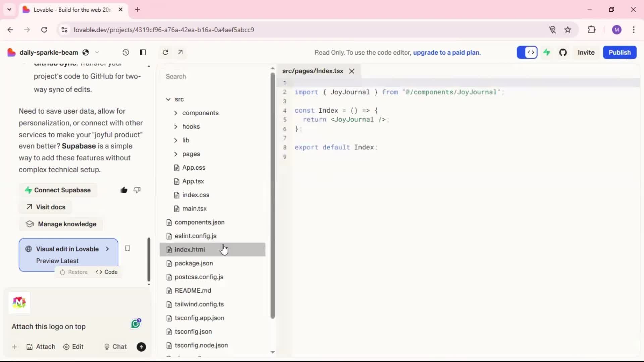Click the Attach button in chat toolbar

[41, 347]
